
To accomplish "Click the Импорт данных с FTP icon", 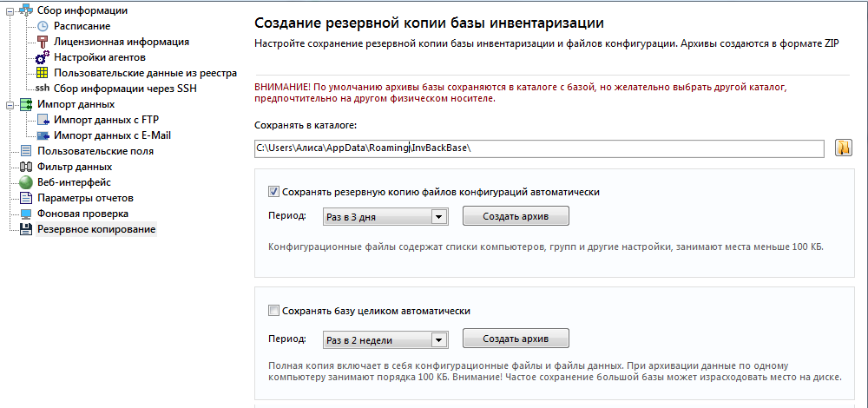I will coord(43,120).
